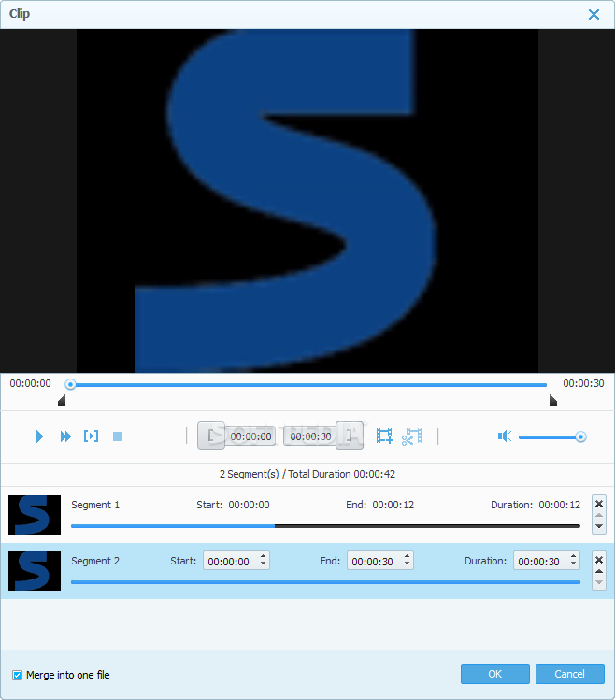The height and width of the screenshot is (700, 615).
Task: Click Segment 2 label text
Action: pos(95,561)
